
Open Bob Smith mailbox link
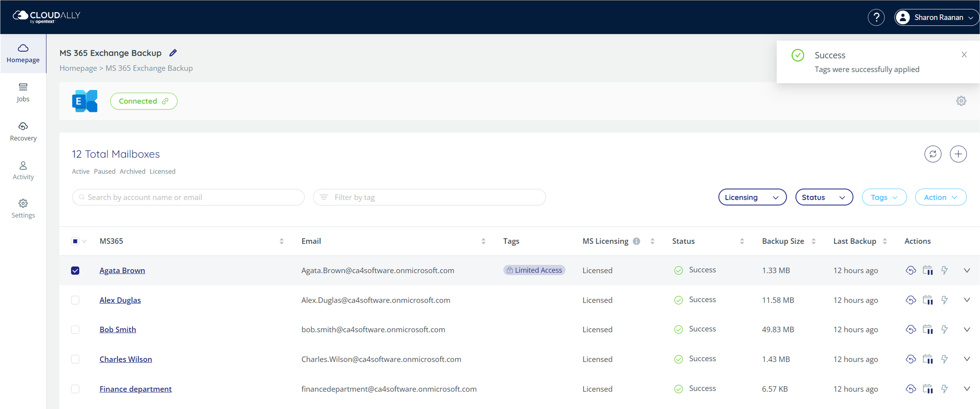118,329
